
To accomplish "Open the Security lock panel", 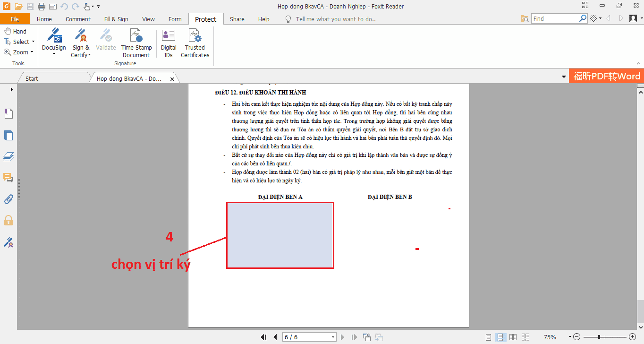I will (8, 220).
